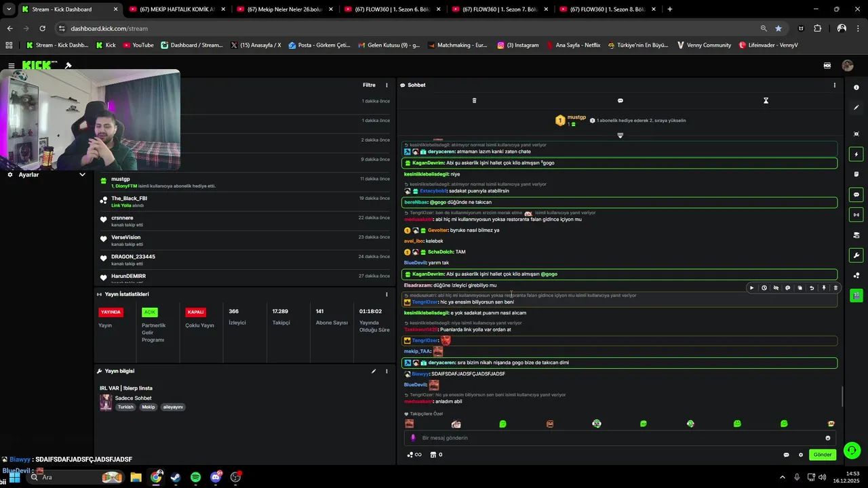The height and width of the screenshot is (488, 868).
Task: Toggle the lightning bolt panel in right sidebar
Action: (x=856, y=155)
